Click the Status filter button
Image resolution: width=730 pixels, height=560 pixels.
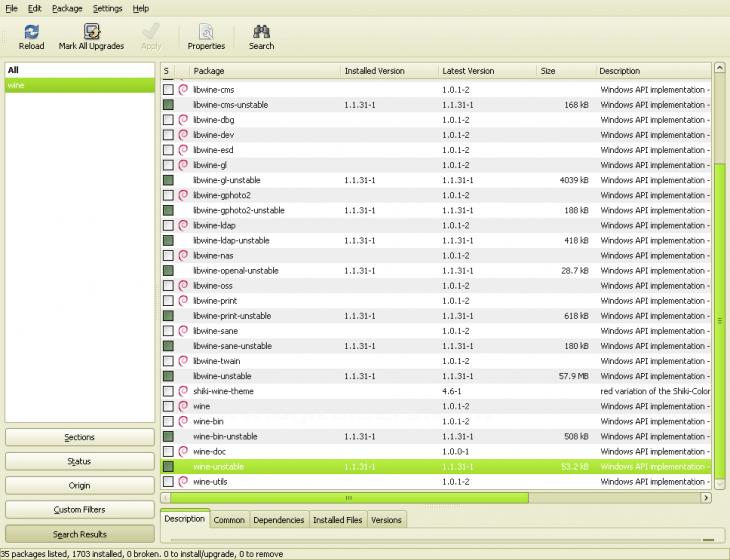pos(80,461)
